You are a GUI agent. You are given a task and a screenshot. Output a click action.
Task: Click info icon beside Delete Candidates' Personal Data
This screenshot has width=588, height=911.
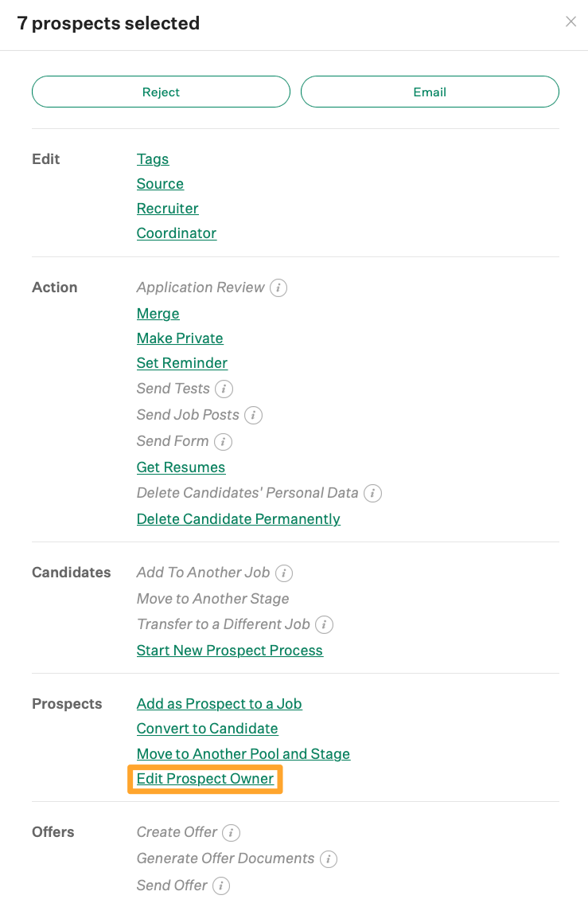point(372,493)
